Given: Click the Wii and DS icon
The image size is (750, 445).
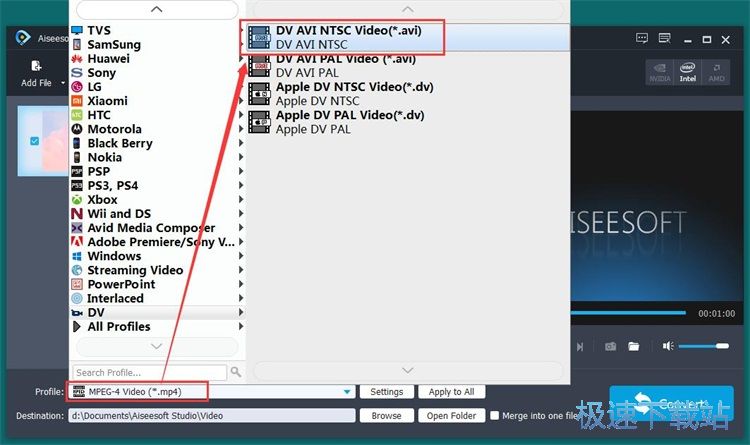Looking at the screenshot, I should pyautogui.click(x=77, y=214).
